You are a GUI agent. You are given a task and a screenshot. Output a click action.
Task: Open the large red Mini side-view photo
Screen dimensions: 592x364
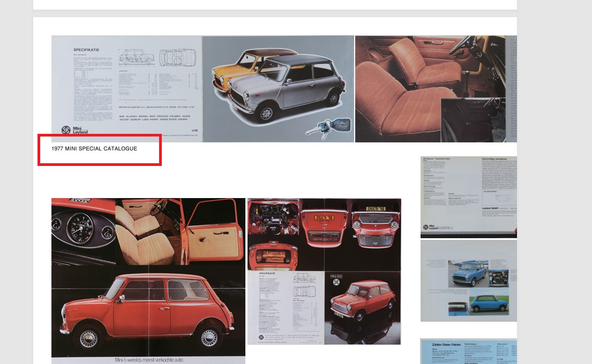pyautogui.click(x=148, y=310)
